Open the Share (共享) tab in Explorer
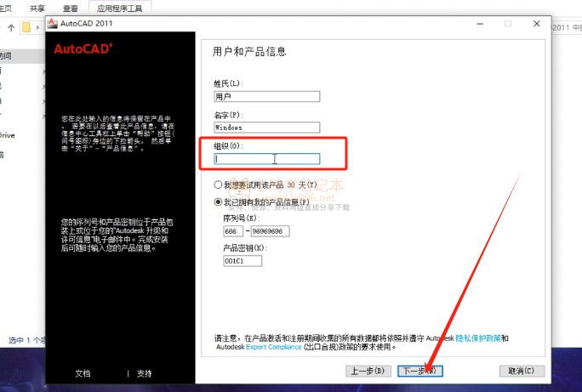 point(37,7)
